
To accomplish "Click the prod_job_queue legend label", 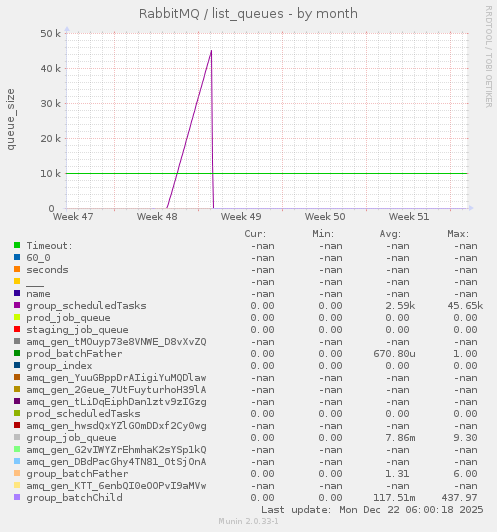I will coord(69,318).
